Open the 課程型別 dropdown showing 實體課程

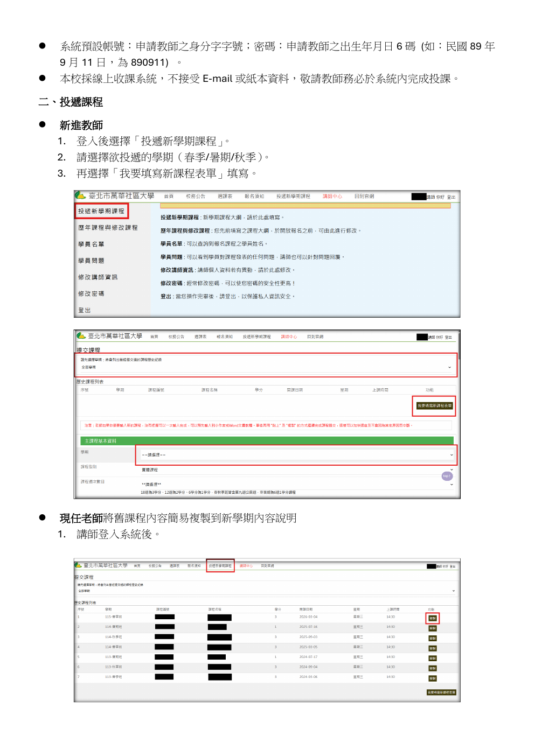pyautogui.click(x=296, y=470)
